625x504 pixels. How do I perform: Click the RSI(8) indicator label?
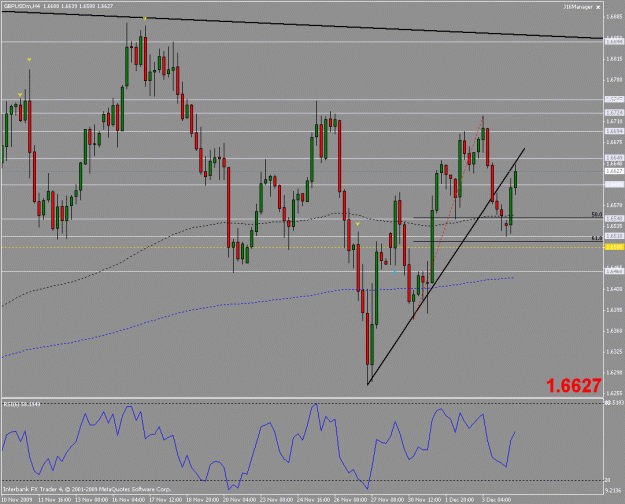[22, 404]
